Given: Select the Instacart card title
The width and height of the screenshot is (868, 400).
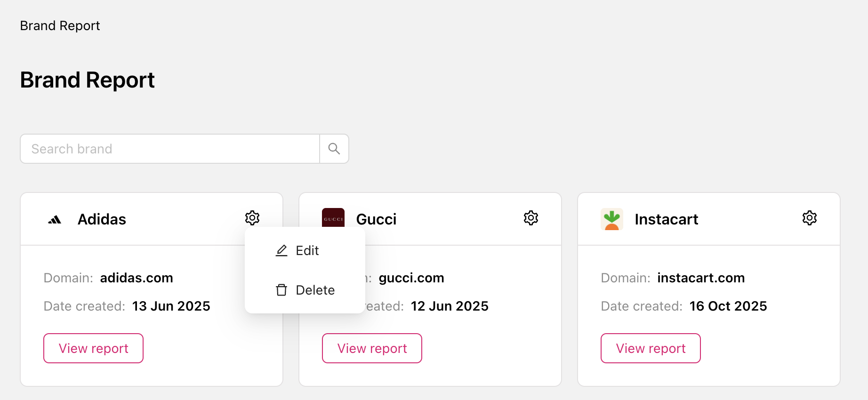Looking at the screenshot, I should [x=666, y=219].
